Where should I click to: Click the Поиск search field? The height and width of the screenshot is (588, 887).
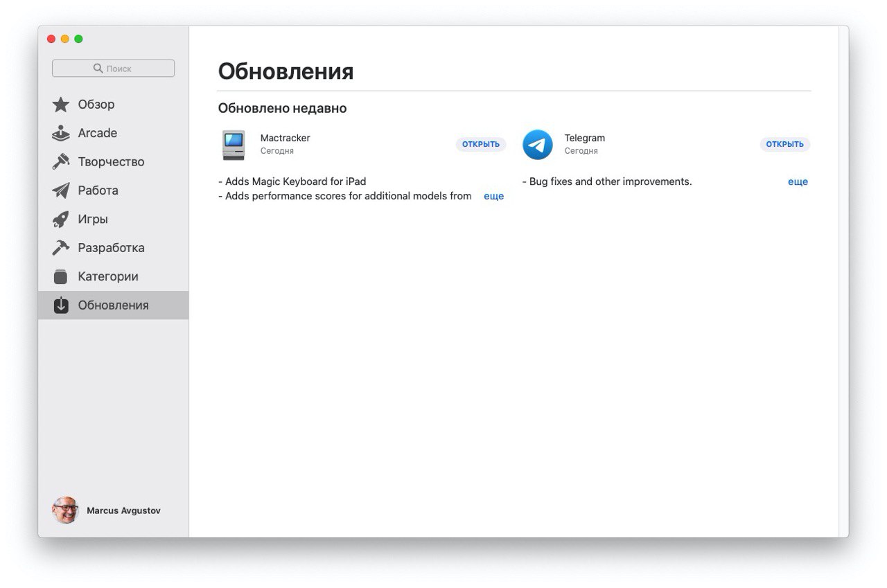pyautogui.click(x=114, y=69)
